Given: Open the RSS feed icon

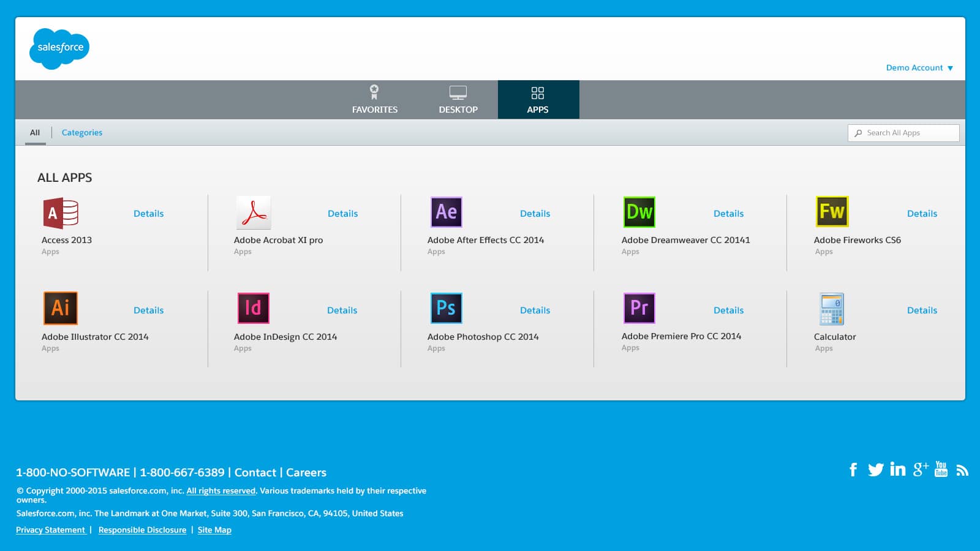Looking at the screenshot, I should [962, 470].
